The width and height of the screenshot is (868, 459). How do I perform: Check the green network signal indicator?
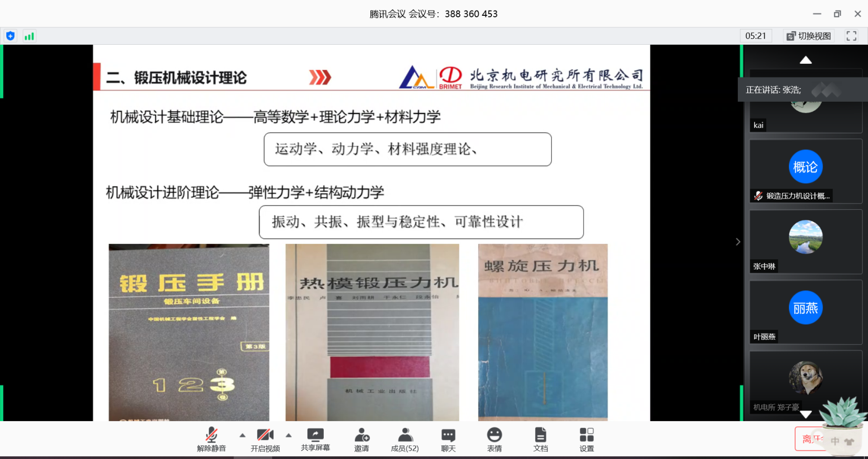[29, 36]
